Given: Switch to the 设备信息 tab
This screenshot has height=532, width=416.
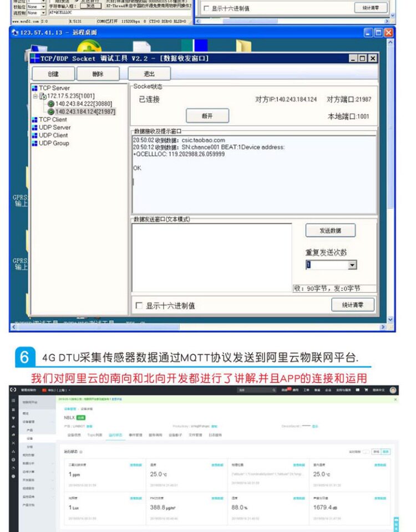Looking at the screenshot, I should click(x=74, y=435).
